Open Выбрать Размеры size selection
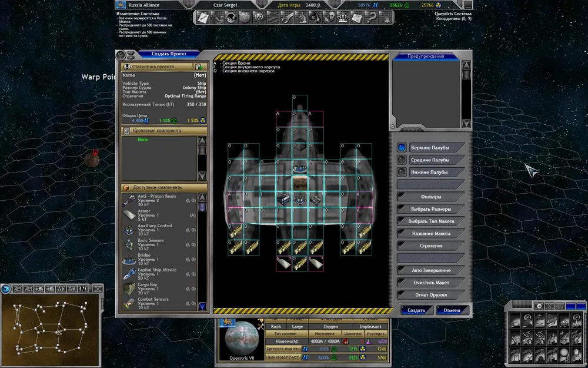588x368 pixels. (x=431, y=210)
